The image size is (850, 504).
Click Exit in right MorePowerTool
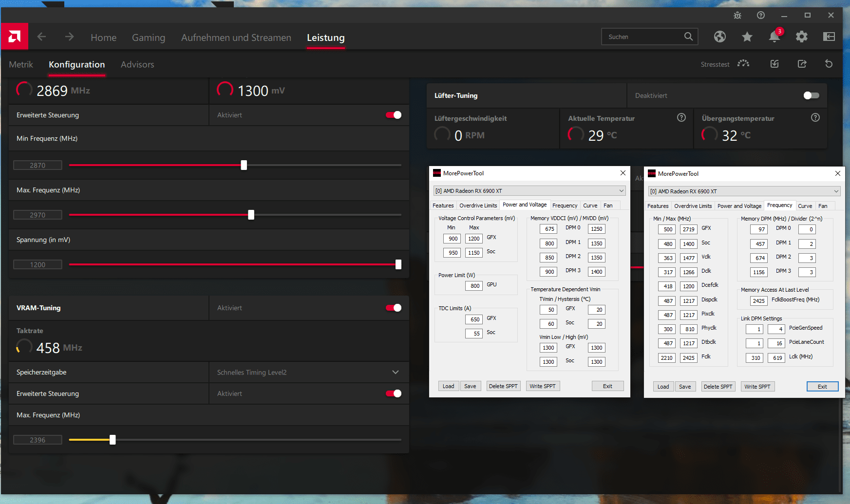tap(822, 387)
